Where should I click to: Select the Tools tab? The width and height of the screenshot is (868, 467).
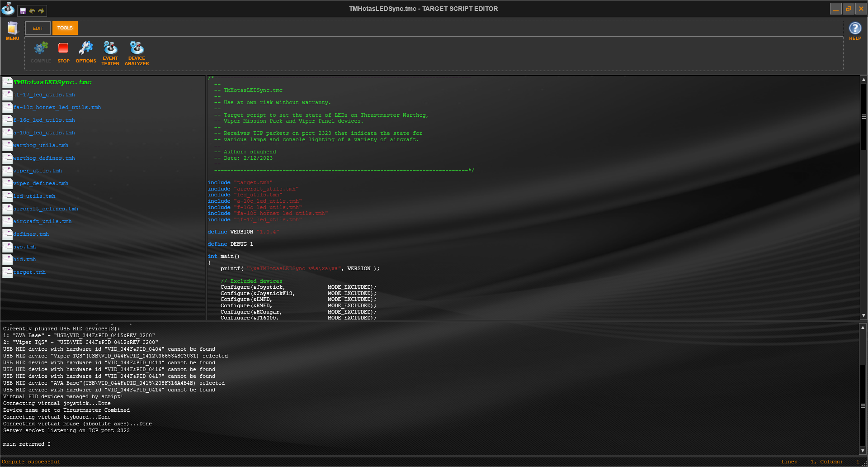(65, 28)
